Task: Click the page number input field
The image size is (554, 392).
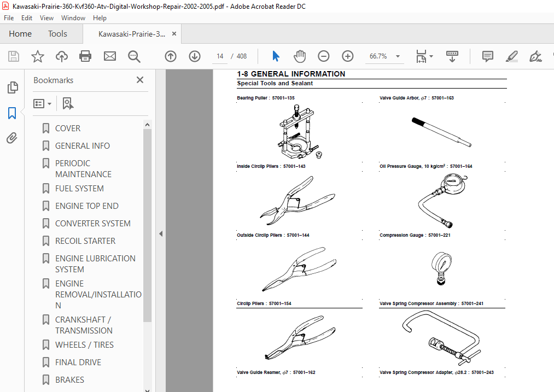Action: click(220, 56)
